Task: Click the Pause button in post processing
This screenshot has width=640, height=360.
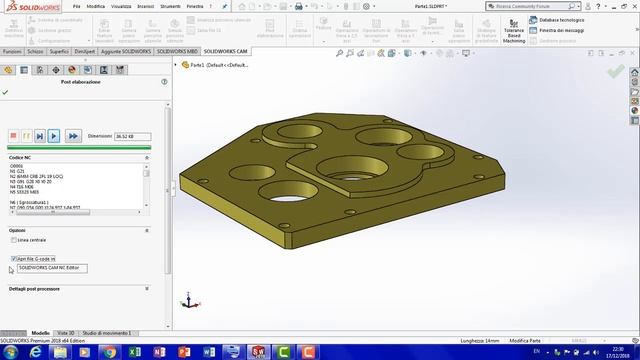Action: click(27, 136)
